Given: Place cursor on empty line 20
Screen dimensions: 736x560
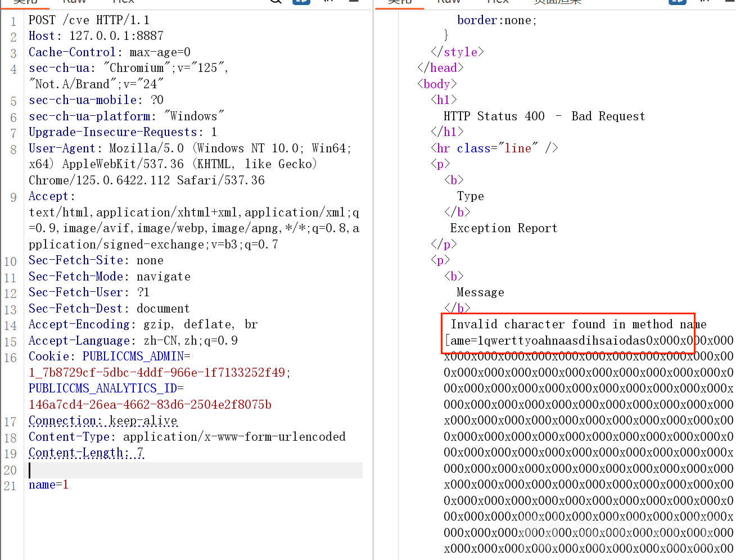Looking at the screenshot, I should coord(196,471).
